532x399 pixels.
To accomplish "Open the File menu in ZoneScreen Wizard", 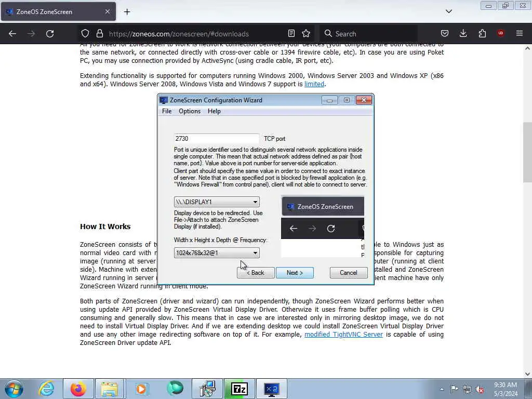I will point(167,111).
